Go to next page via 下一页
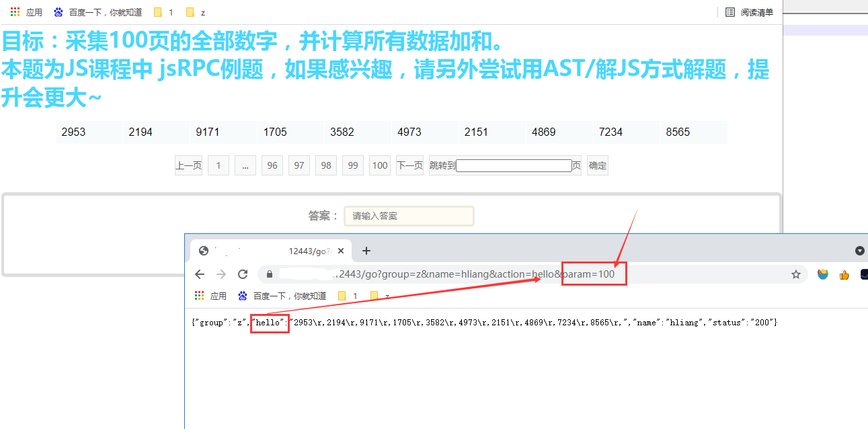Screen dimensions: 868x447 tap(409, 165)
